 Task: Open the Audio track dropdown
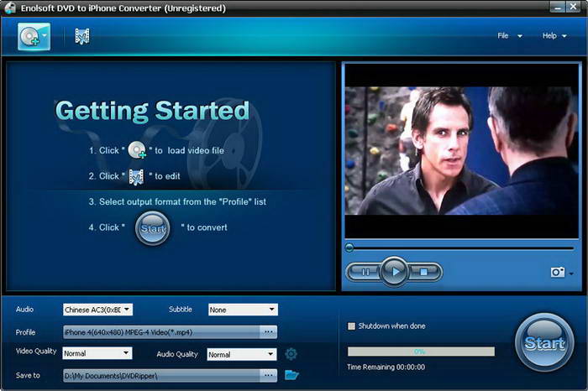[97, 310]
